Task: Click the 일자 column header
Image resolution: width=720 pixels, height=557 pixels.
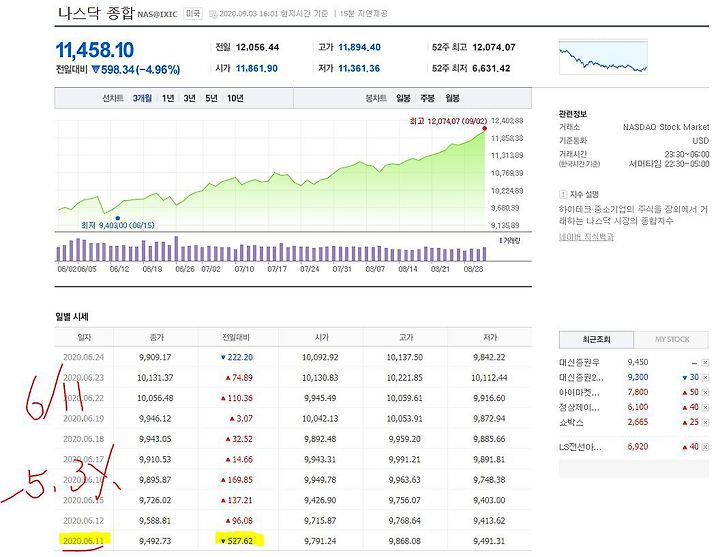Action: 84,338
